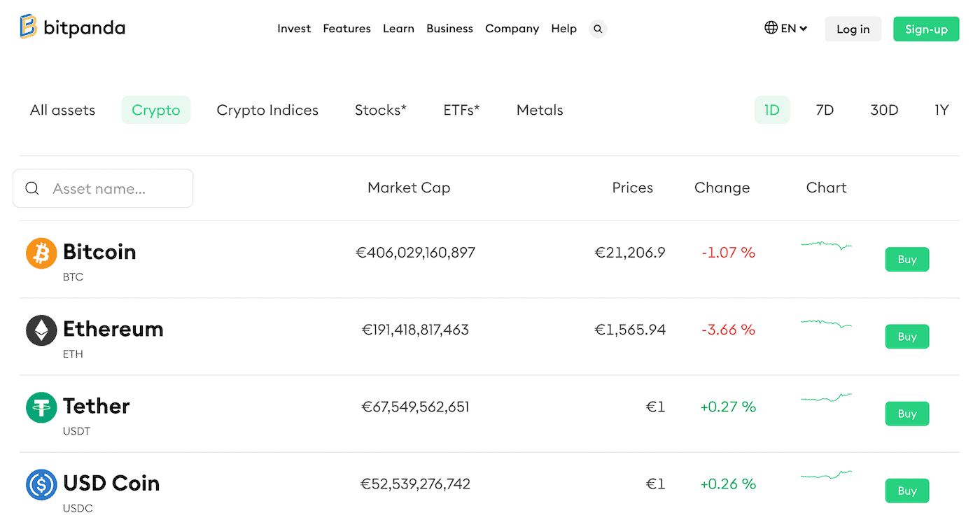Click the +0.27 % Tether change
The image size is (980, 527).
728,407
